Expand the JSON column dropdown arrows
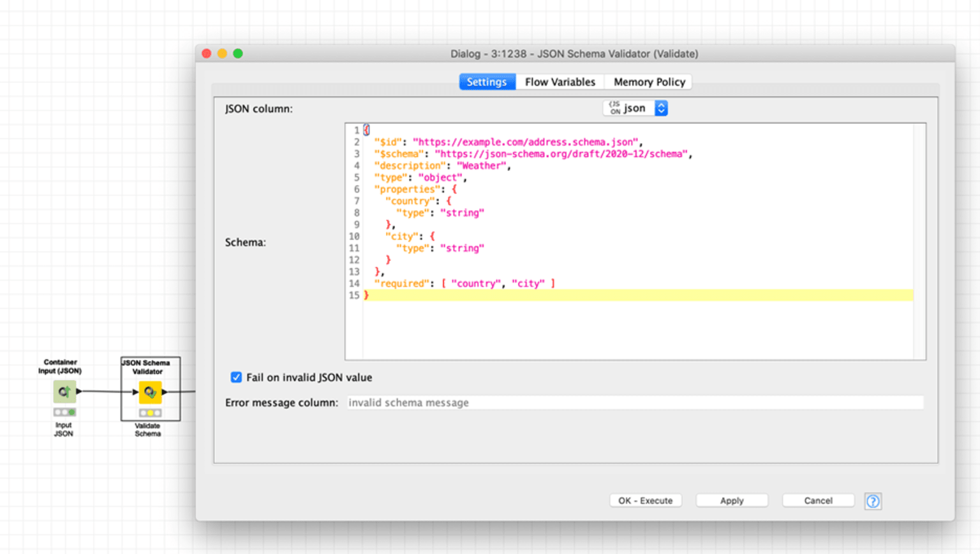This screenshot has width=980, height=554. pos(662,109)
